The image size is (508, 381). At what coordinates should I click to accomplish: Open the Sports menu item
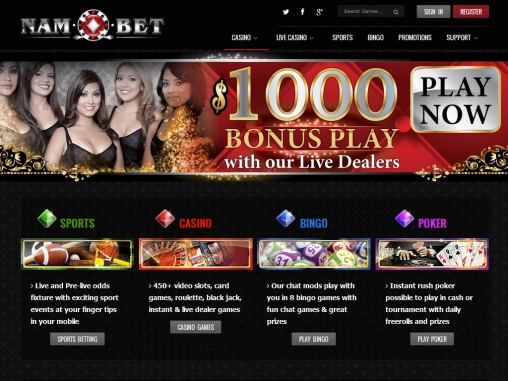tap(342, 38)
